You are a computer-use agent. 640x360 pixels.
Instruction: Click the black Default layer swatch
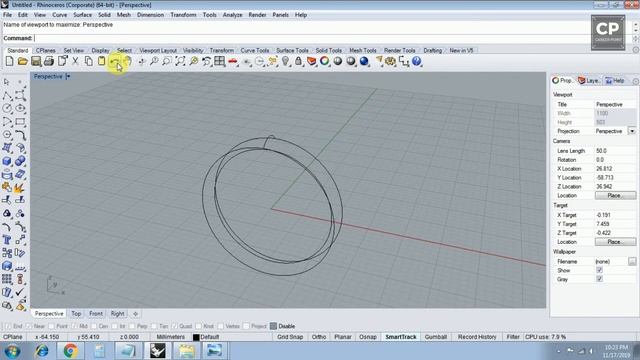(x=196, y=337)
